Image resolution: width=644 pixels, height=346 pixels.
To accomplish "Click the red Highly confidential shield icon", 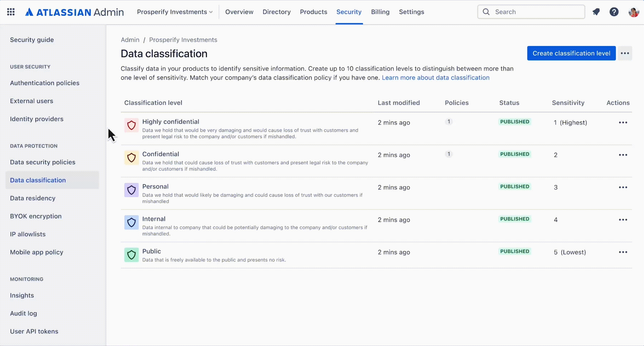I will pos(132,125).
